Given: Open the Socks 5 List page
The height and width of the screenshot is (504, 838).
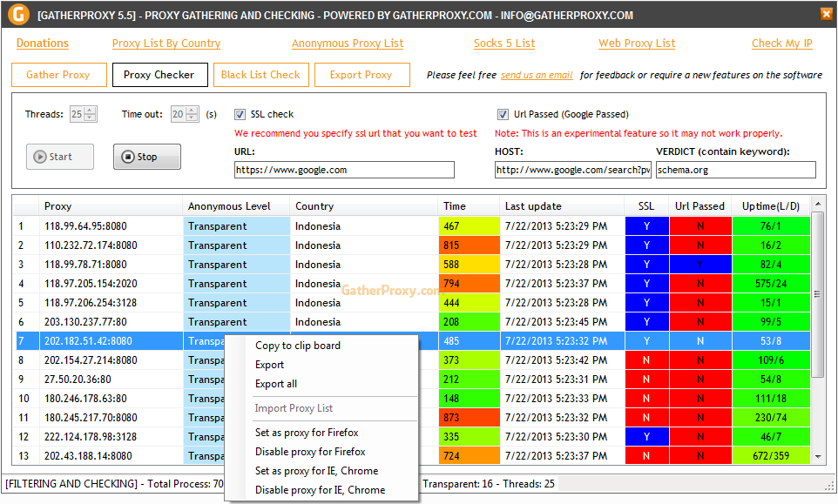Looking at the screenshot, I should click(503, 43).
